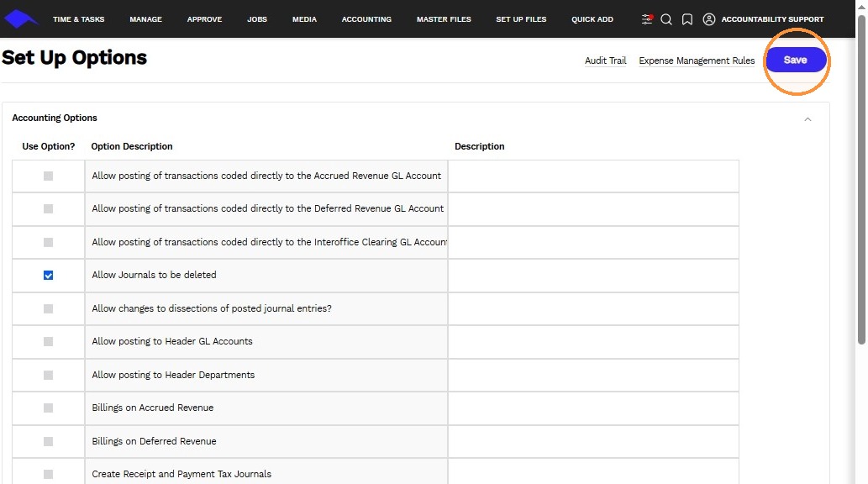
Task: Click the Save button
Action: click(x=796, y=60)
